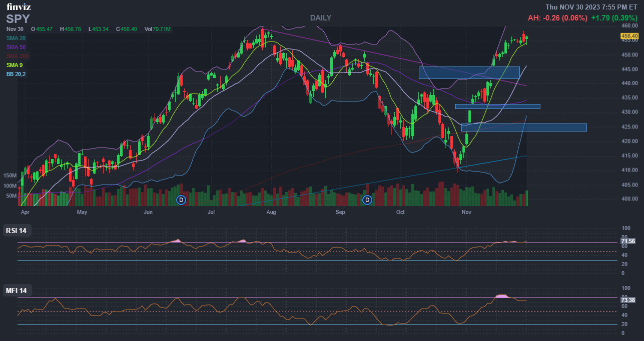
Task: Select the top blue zone rectangle near 445
Action: pyautogui.click(x=469, y=72)
